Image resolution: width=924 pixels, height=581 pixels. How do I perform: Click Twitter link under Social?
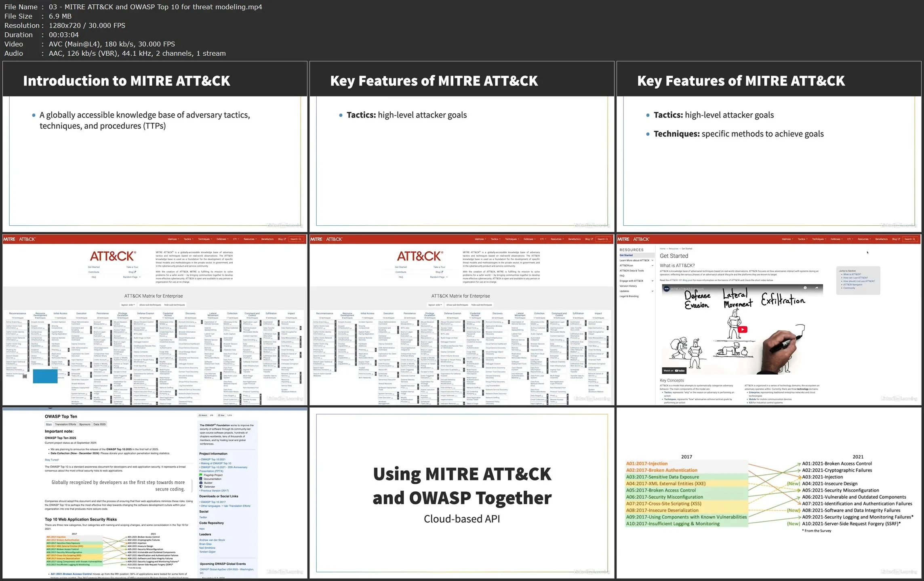point(203,517)
